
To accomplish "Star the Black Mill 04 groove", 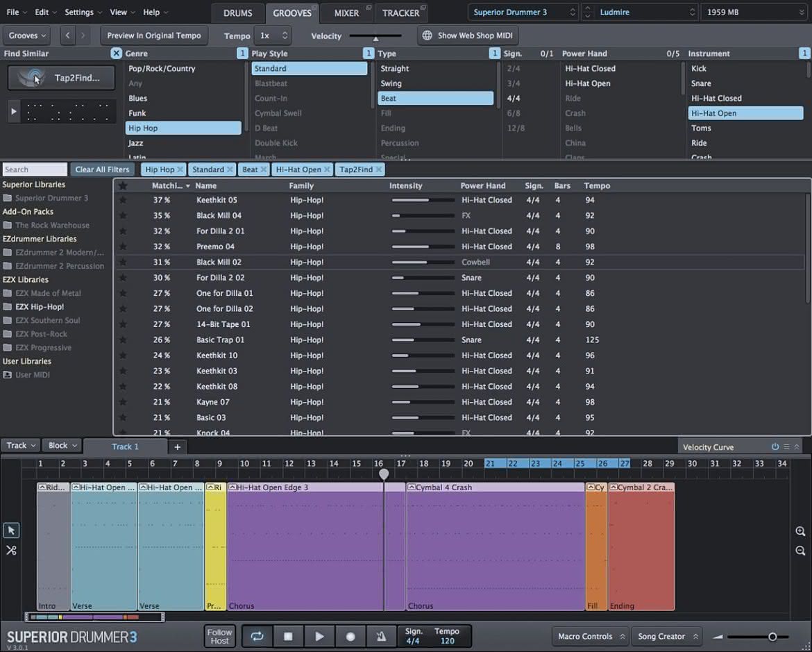I will 123,216.
